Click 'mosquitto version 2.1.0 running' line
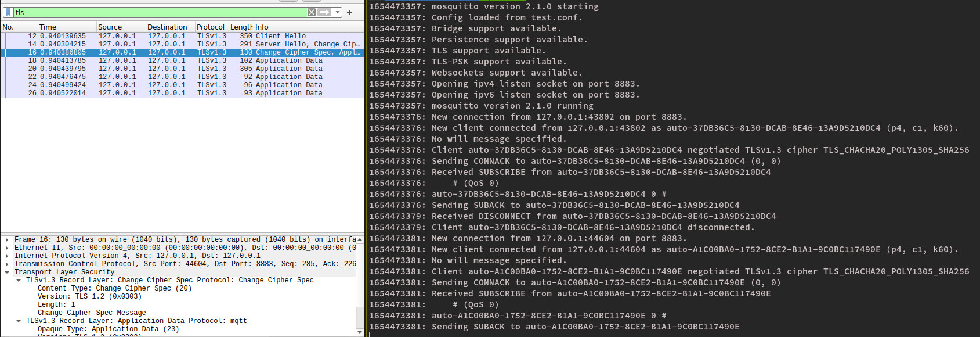The width and height of the screenshot is (980, 337). [481, 106]
